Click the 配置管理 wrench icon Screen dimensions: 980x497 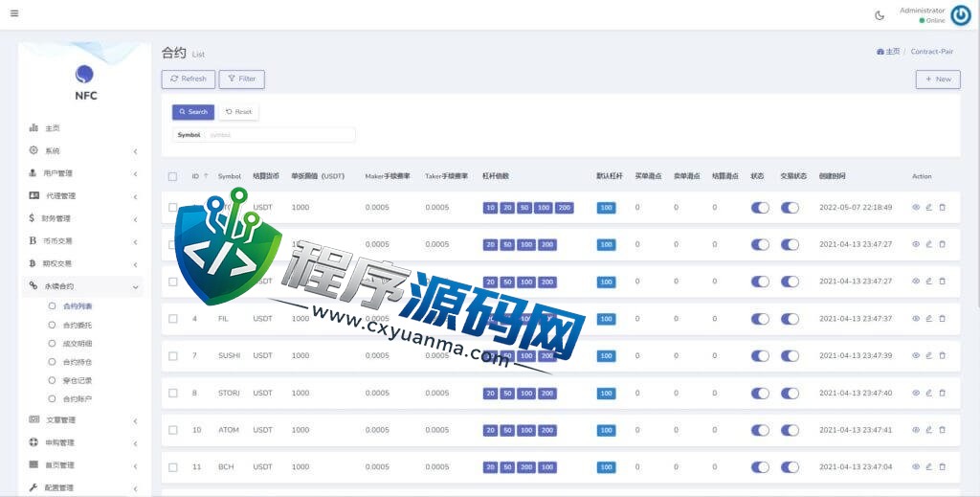click(33, 487)
